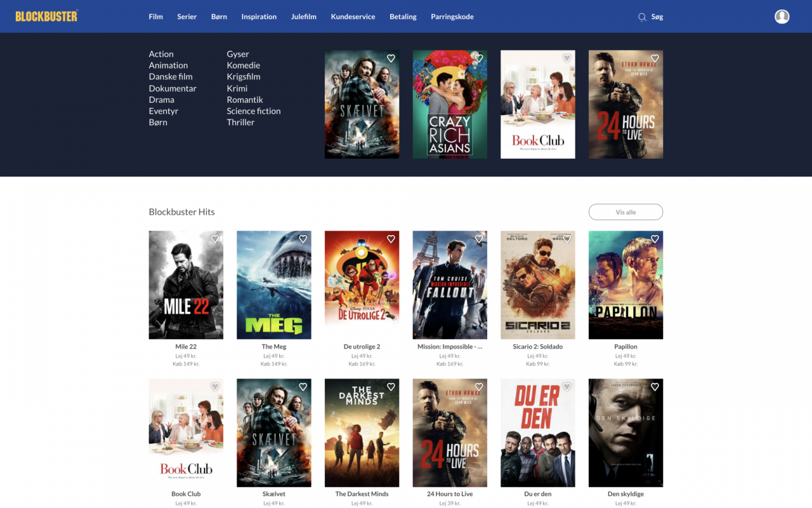Image resolution: width=812 pixels, height=508 pixels.
Task: Add The Darkest Minds to favorites
Action: [x=391, y=387]
